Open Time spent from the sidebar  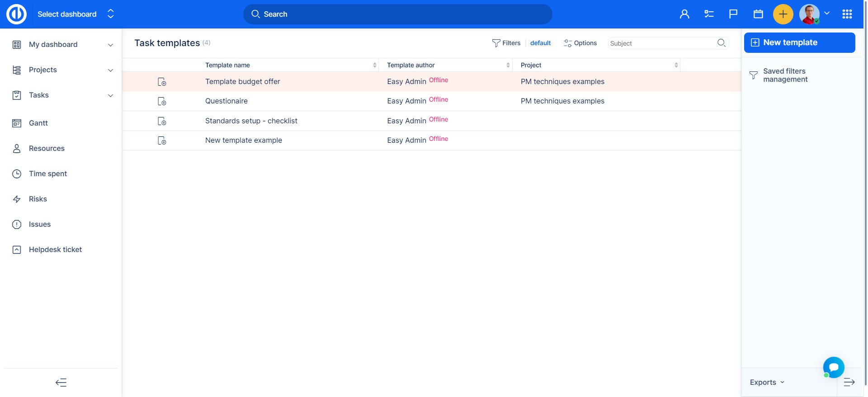point(48,173)
